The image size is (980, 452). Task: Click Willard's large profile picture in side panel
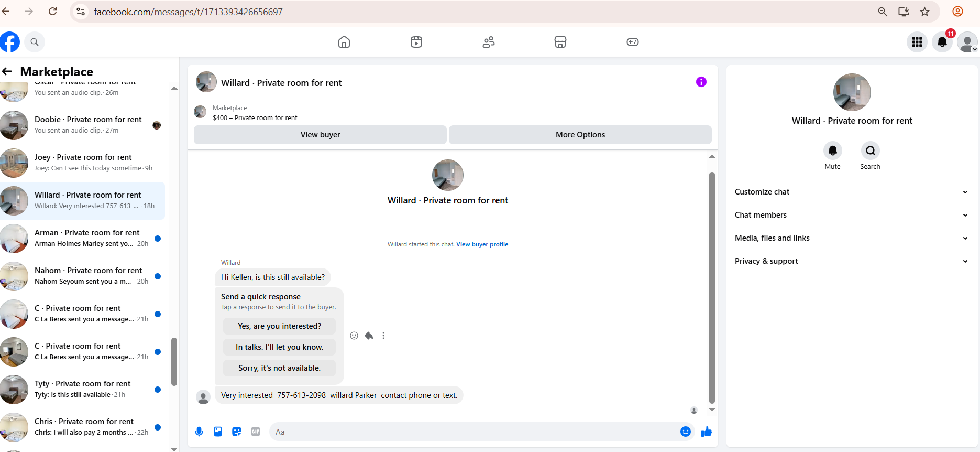click(852, 92)
